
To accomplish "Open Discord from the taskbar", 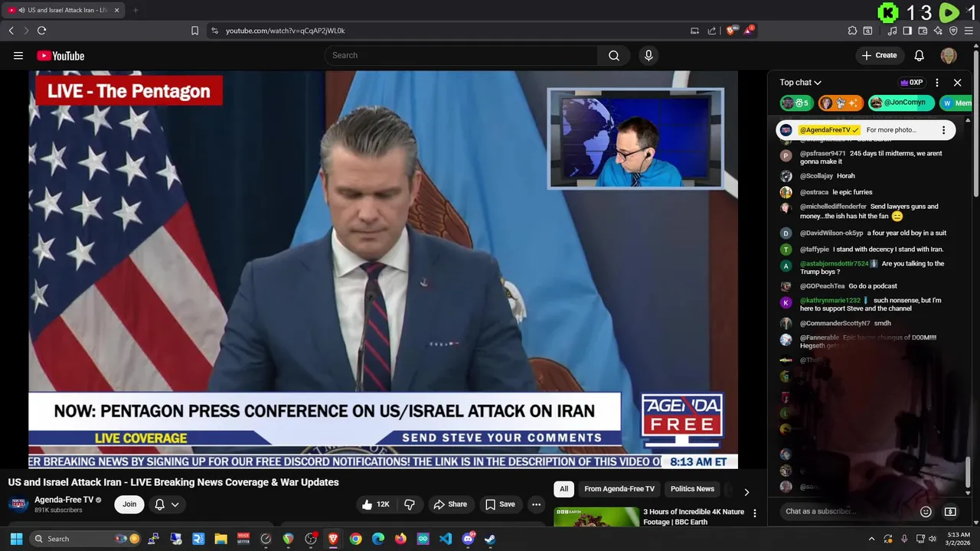I will point(468,539).
